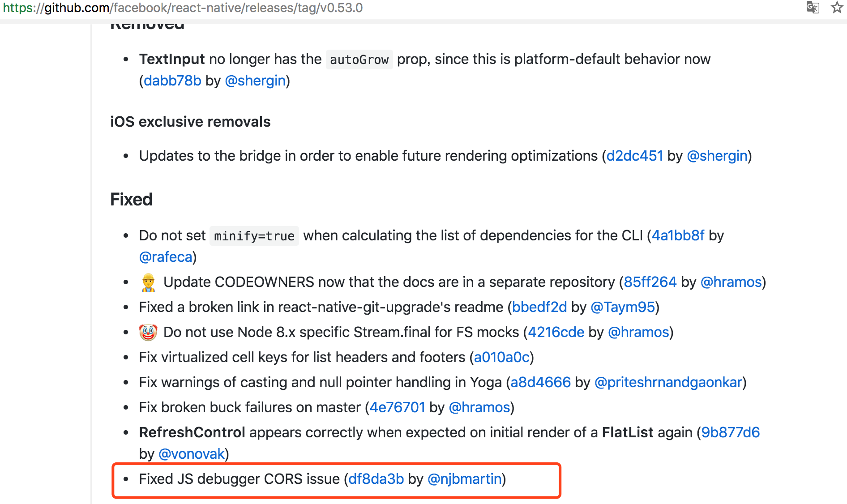Image resolution: width=847 pixels, height=504 pixels.
Task: Open commit 4216cde link
Action: click(x=556, y=332)
